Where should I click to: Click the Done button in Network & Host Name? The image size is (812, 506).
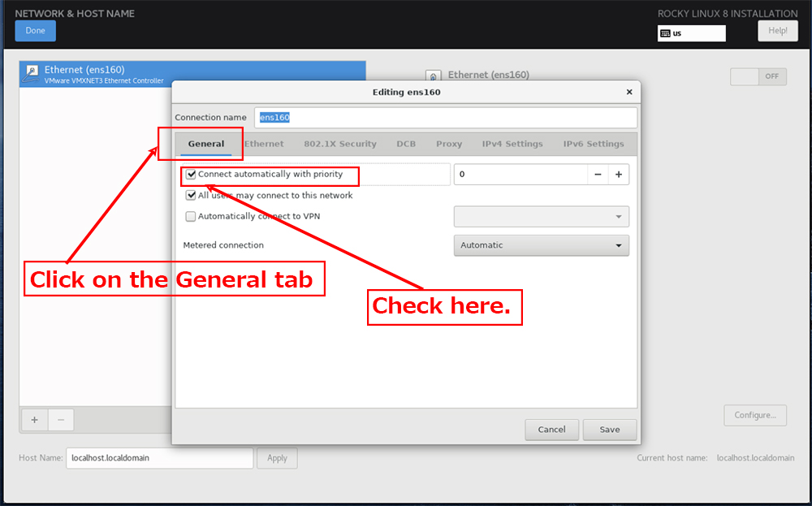[35, 31]
